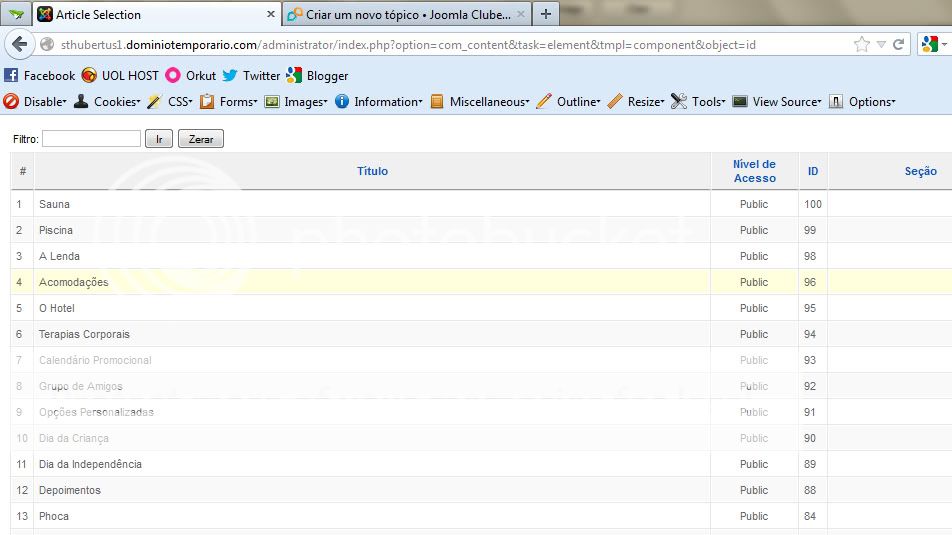Open the Forms toolbar menu
The width and height of the screenshot is (952, 535).
point(229,102)
